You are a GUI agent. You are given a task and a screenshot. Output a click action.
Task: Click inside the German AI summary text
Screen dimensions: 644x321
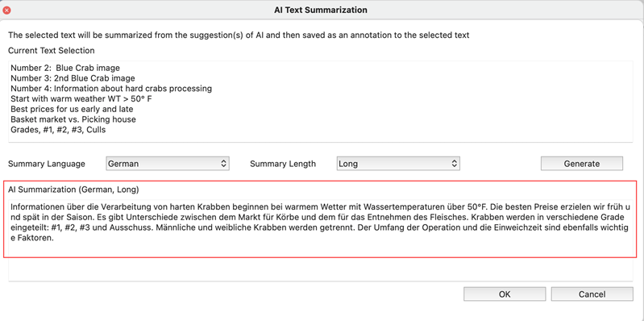tap(320, 223)
